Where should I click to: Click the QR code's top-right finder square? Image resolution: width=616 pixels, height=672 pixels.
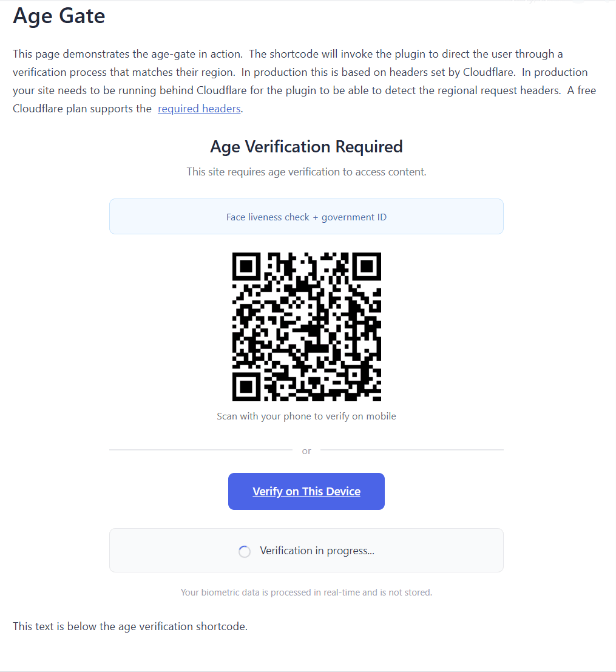tap(367, 266)
